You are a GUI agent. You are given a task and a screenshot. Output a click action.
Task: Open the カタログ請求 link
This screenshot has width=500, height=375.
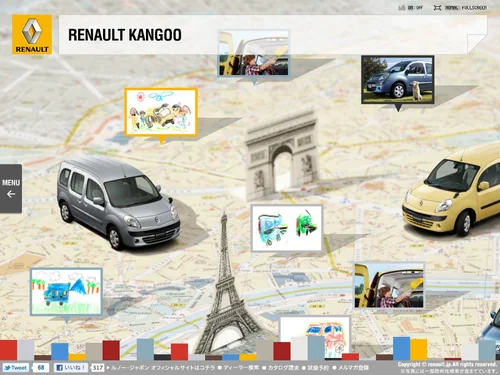pyautogui.click(x=283, y=368)
